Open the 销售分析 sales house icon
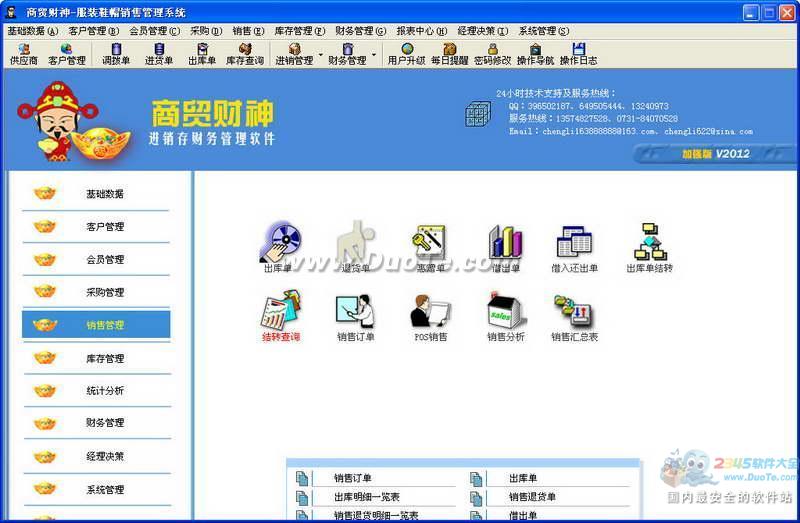The image size is (800, 523). (505, 316)
